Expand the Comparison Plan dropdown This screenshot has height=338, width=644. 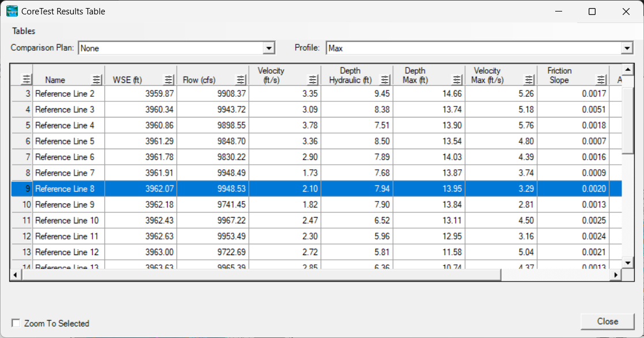(269, 48)
